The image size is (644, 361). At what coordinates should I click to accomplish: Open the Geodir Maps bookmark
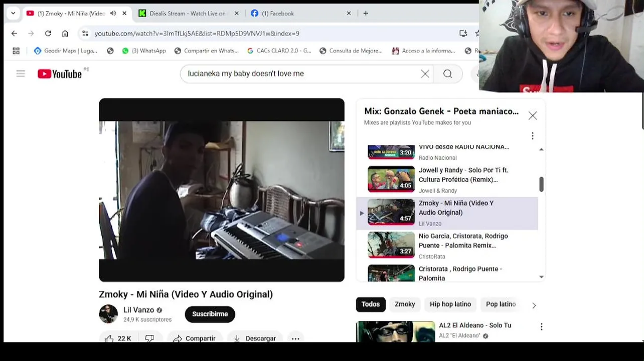65,51
